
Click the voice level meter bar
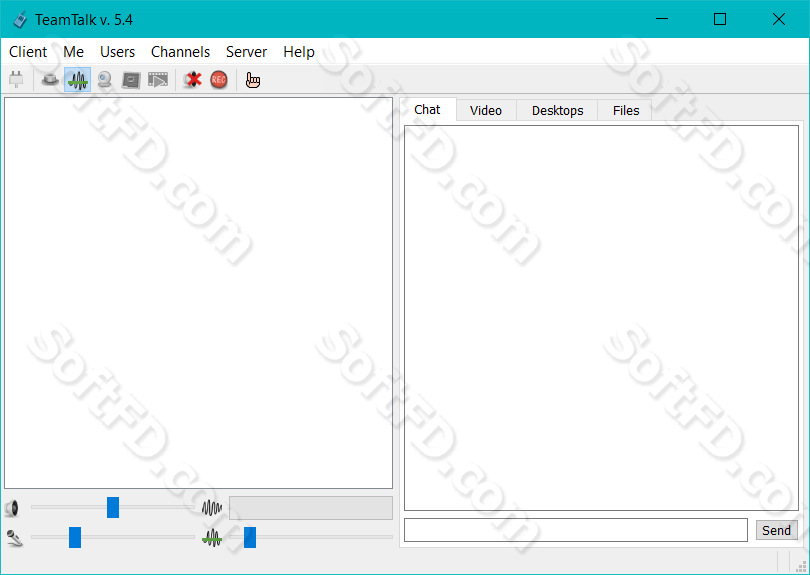point(310,508)
